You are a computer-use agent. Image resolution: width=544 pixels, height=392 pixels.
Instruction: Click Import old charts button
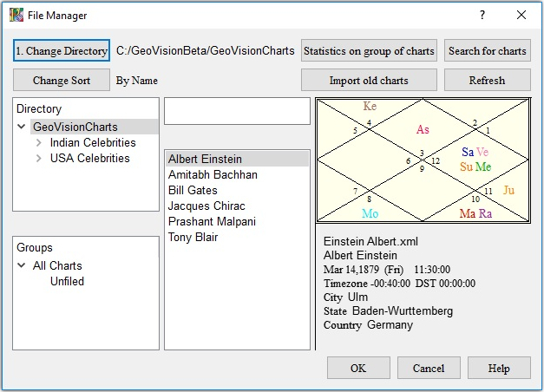point(369,81)
